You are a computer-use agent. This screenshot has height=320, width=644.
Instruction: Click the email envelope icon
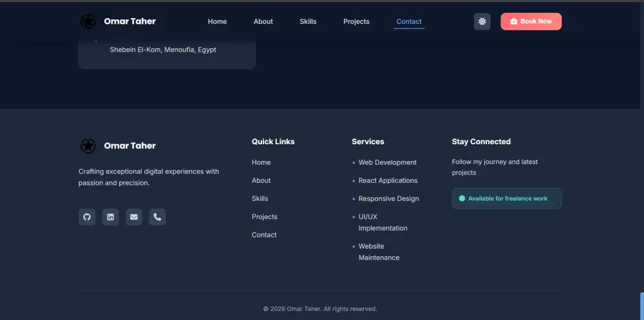[134, 217]
